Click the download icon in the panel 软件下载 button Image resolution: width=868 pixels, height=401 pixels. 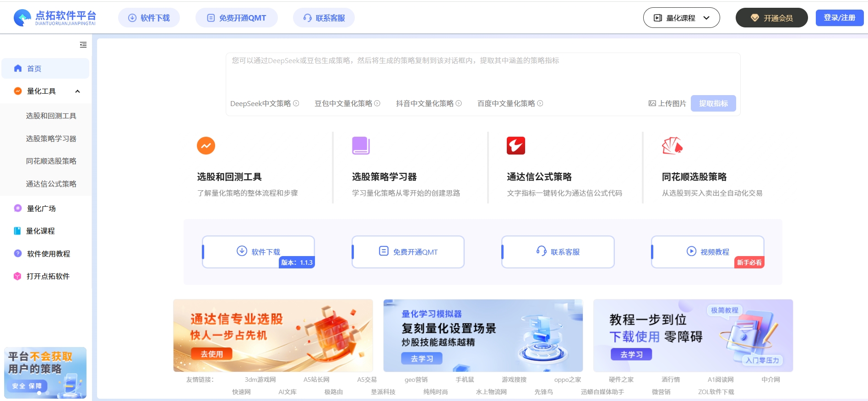pyautogui.click(x=242, y=251)
